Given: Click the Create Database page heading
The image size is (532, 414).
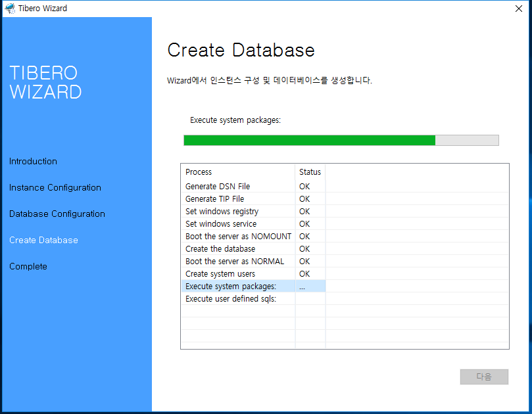Looking at the screenshot, I should (241, 50).
